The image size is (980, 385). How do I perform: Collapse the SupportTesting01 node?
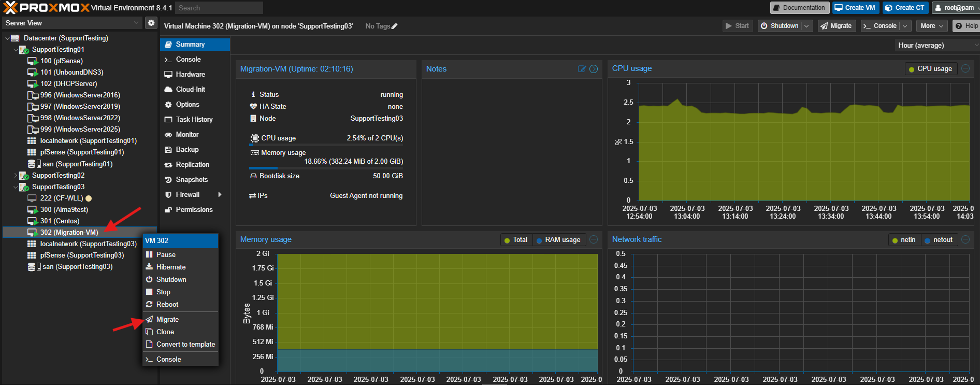(15, 50)
